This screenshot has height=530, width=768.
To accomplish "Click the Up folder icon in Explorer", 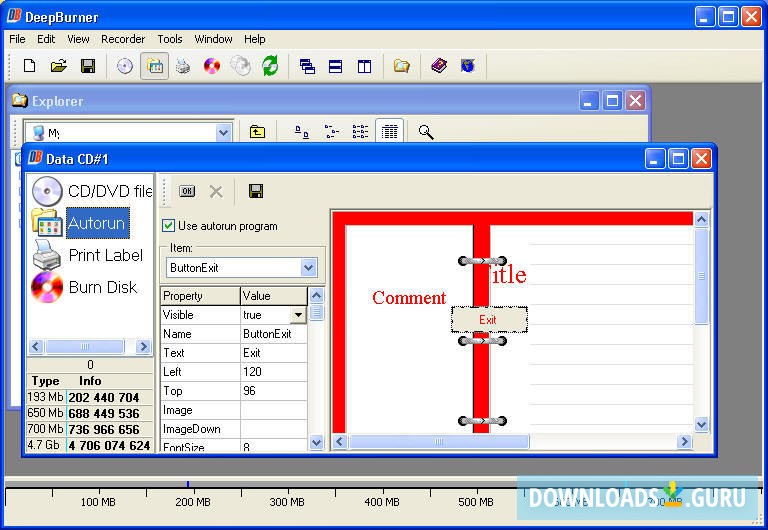I will pyautogui.click(x=257, y=132).
